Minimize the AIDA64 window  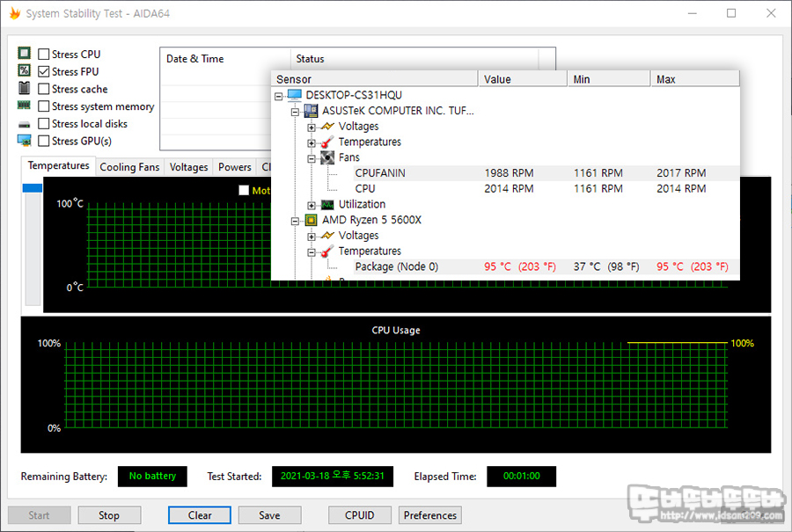click(693, 13)
